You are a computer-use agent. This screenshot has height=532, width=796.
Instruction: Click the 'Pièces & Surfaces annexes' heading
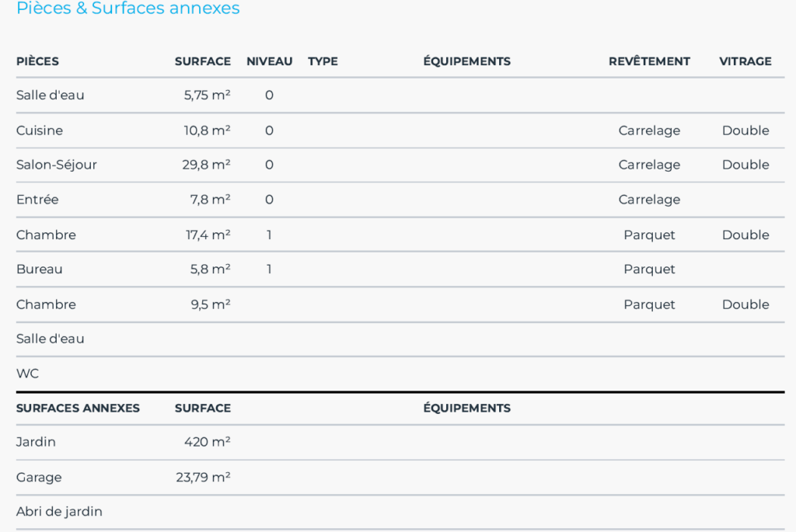pyautogui.click(x=128, y=9)
